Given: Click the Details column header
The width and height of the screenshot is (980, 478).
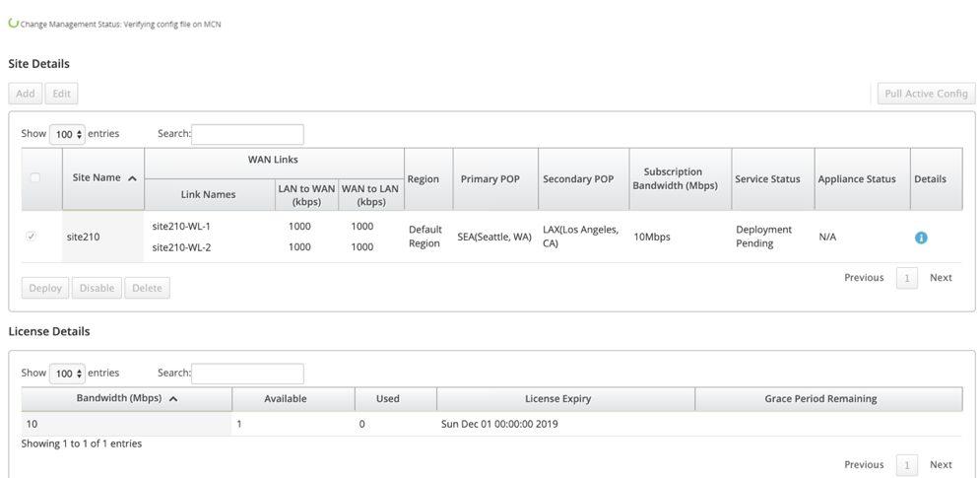Looking at the screenshot, I should point(936,179).
